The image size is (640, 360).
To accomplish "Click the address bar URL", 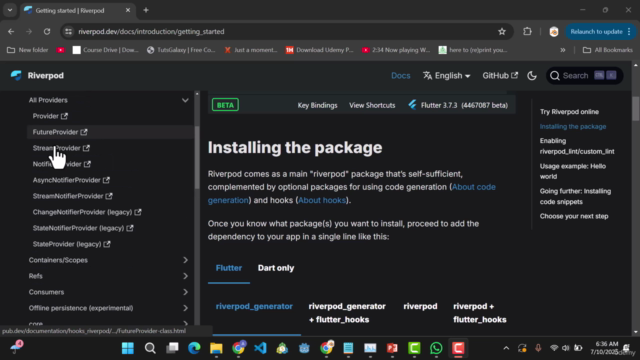I will coord(151,31).
